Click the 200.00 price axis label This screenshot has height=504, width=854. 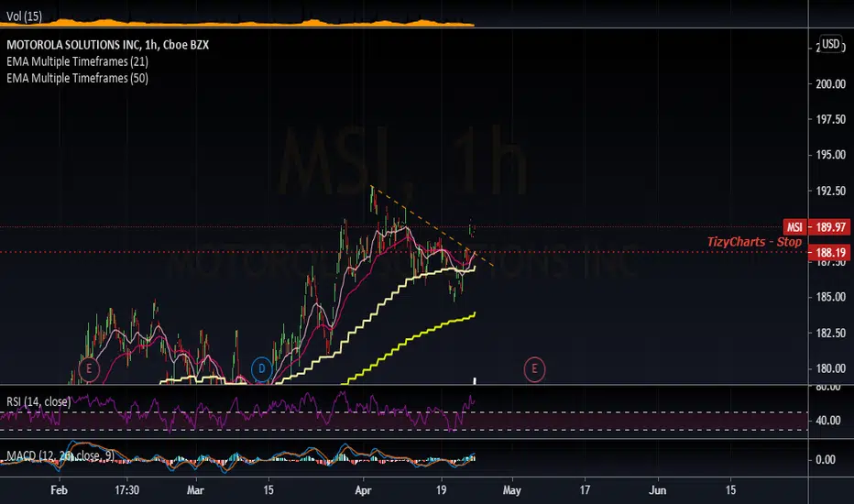click(x=830, y=84)
